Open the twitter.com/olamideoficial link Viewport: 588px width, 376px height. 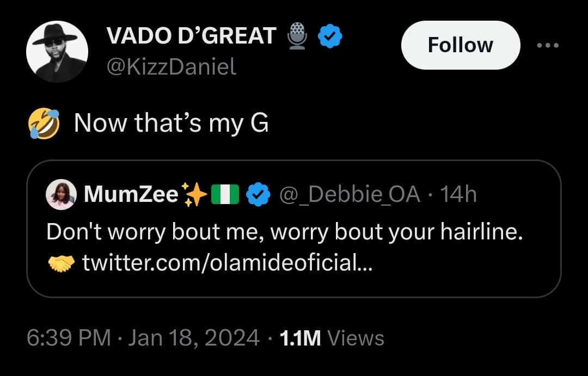(227, 264)
